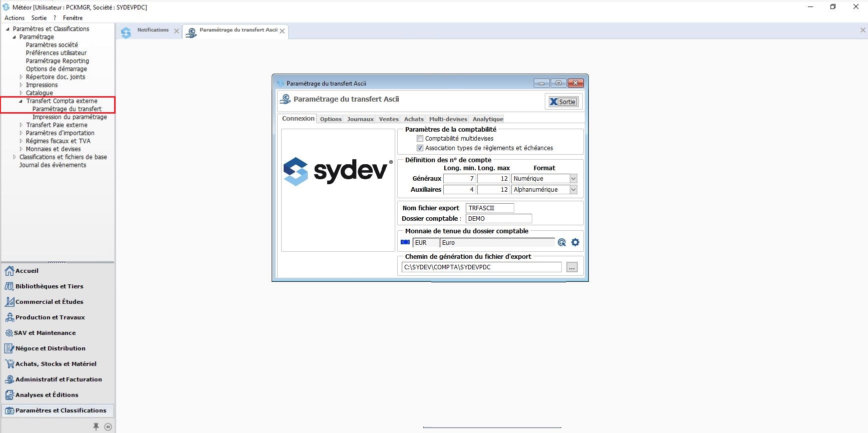This screenshot has width=868, height=433.
Task: Switch to the Ventes tab
Action: point(389,119)
